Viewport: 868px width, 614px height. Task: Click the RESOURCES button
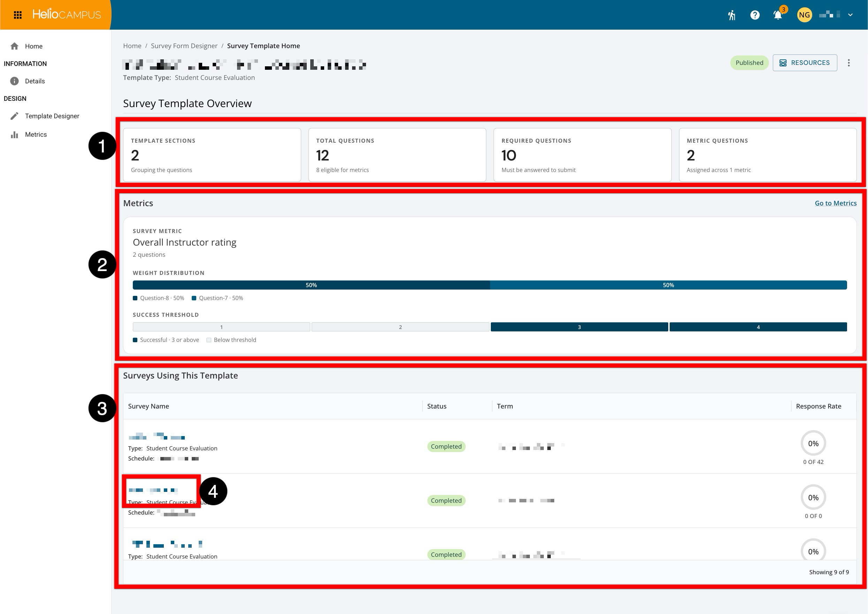pos(805,63)
